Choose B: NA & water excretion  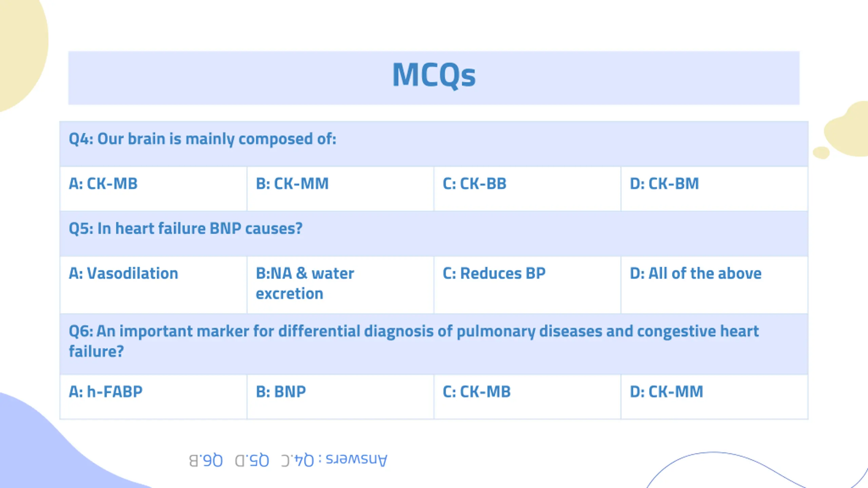pos(305,283)
